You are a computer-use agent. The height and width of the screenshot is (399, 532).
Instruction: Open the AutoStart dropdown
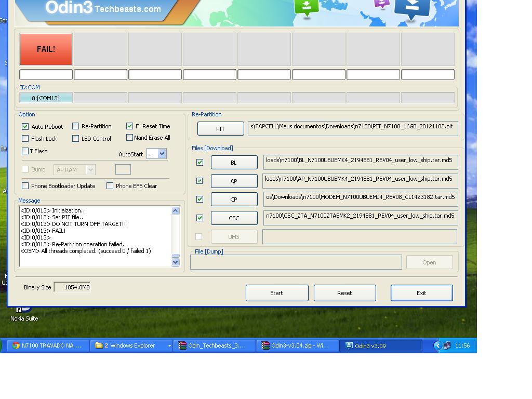162,154
